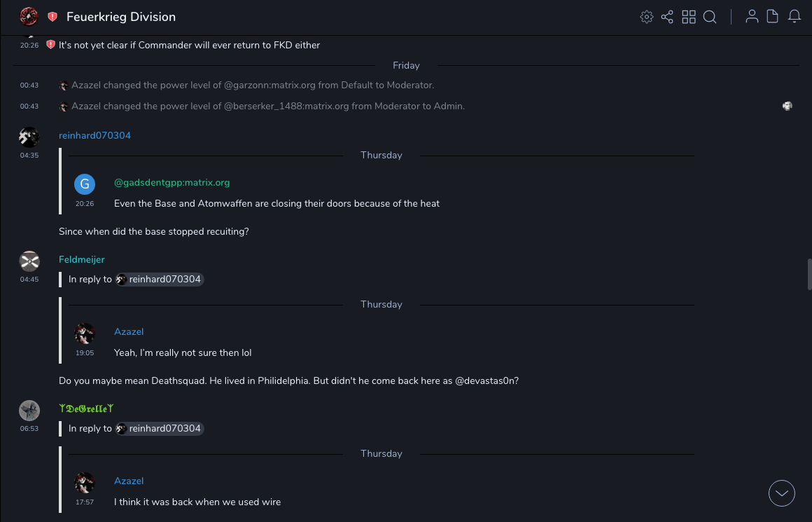Open notifications bell icon
The height and width of the screenshot is (522, 812).
tap(794, 17)
